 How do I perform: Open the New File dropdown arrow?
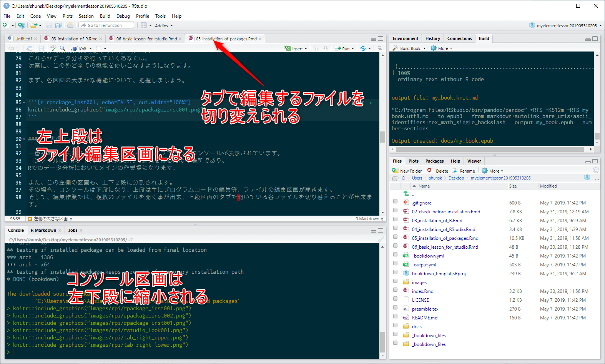[x=13, y=26]
